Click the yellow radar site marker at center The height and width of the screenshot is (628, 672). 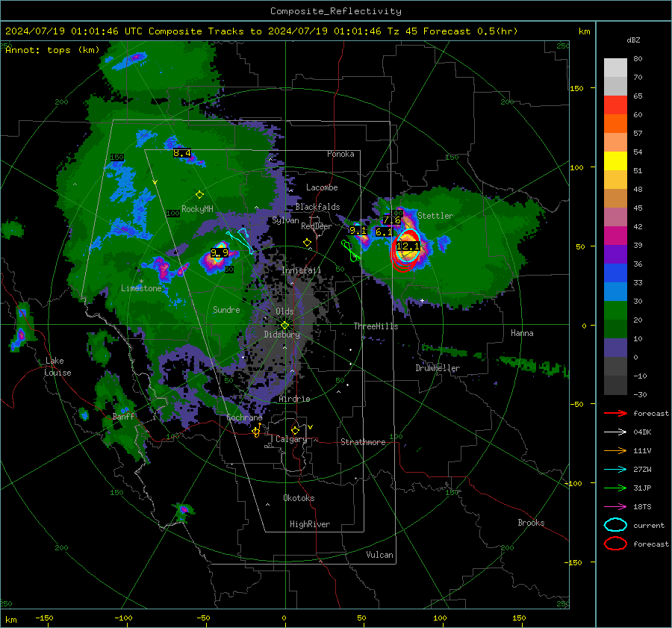(x=284, y=326)
